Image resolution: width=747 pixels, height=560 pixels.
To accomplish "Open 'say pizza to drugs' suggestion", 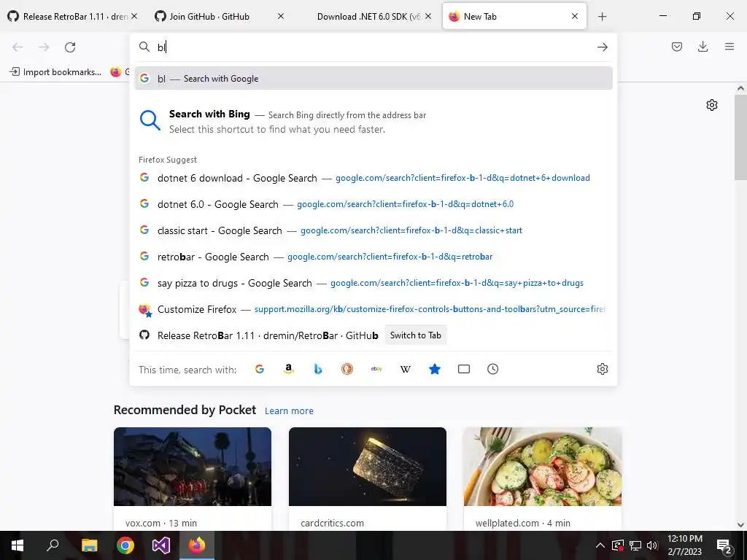I will coord(373,283).
